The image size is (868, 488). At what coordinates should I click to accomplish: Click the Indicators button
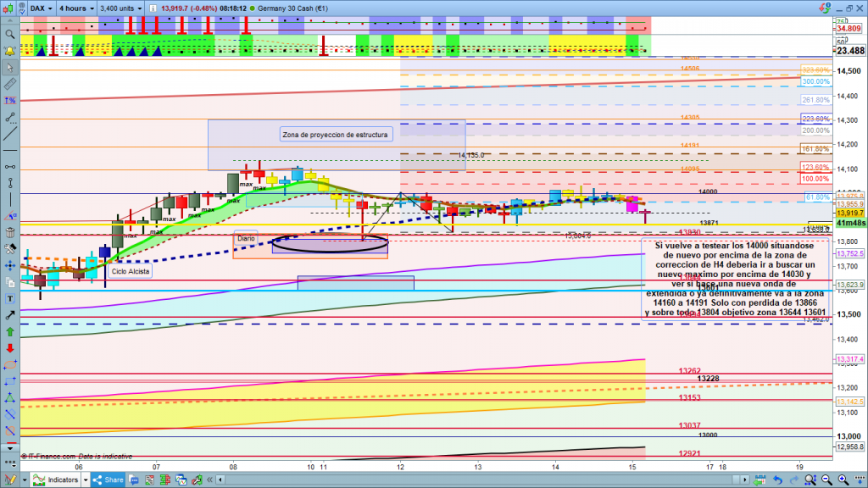[x=59, y=480]
